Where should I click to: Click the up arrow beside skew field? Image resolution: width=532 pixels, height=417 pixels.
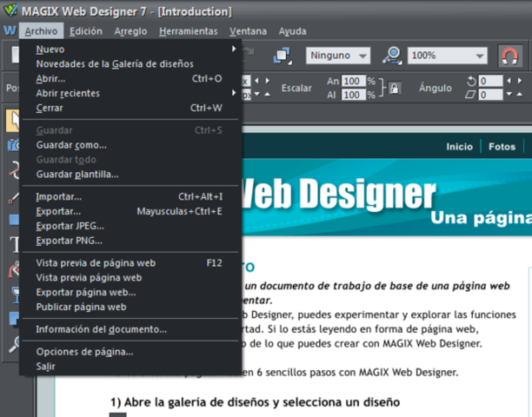click(520, 94)
